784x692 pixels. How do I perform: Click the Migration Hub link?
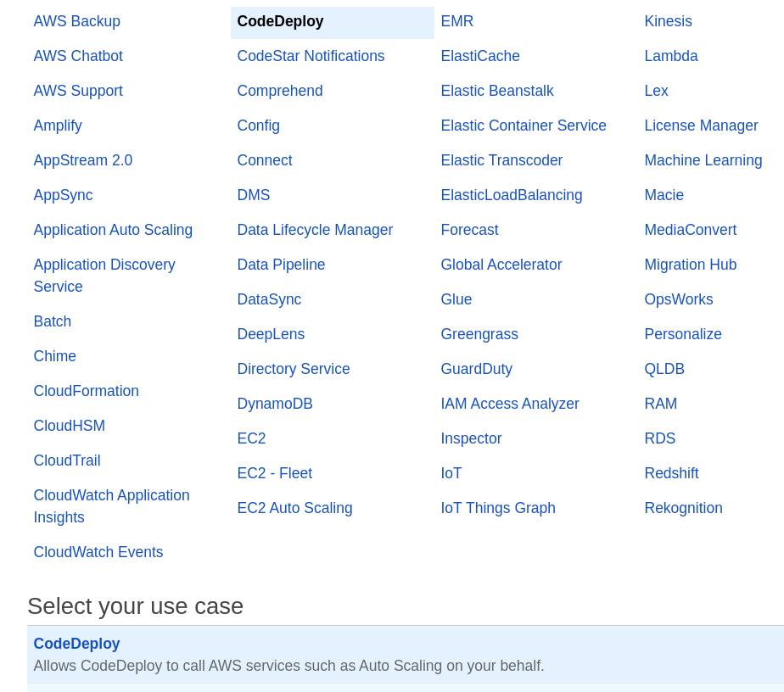[690, 265]
